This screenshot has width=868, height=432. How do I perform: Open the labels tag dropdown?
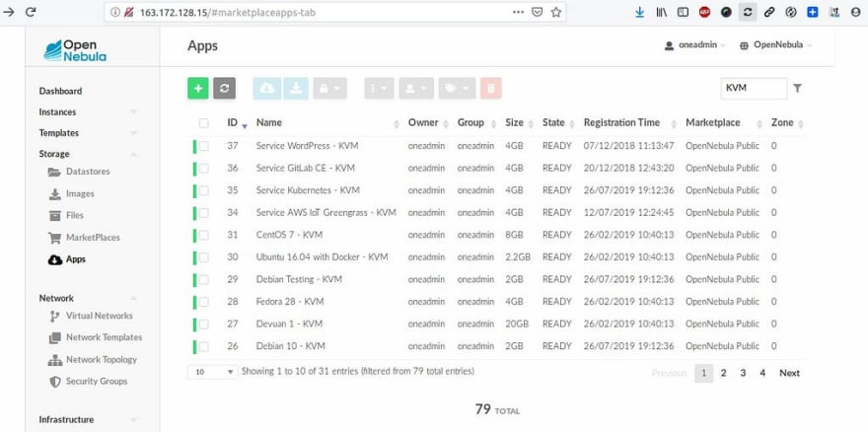(x=458, y=88)
